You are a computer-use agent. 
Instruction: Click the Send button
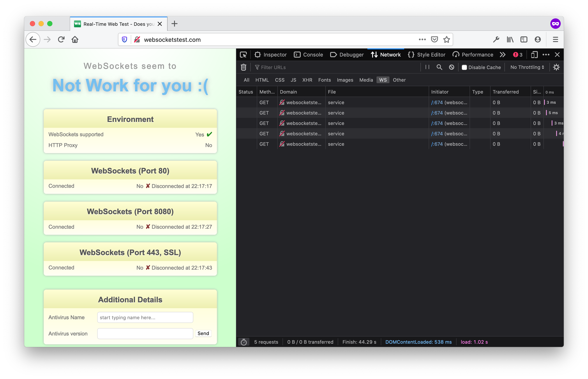click(203, 333)
